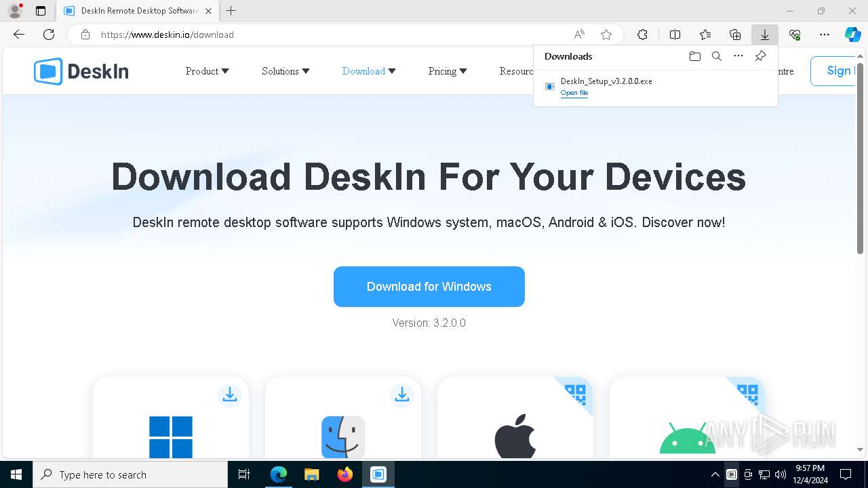868x488 pixels.
Task: Expand the Solutions dropdown menu
Action: 285,71
